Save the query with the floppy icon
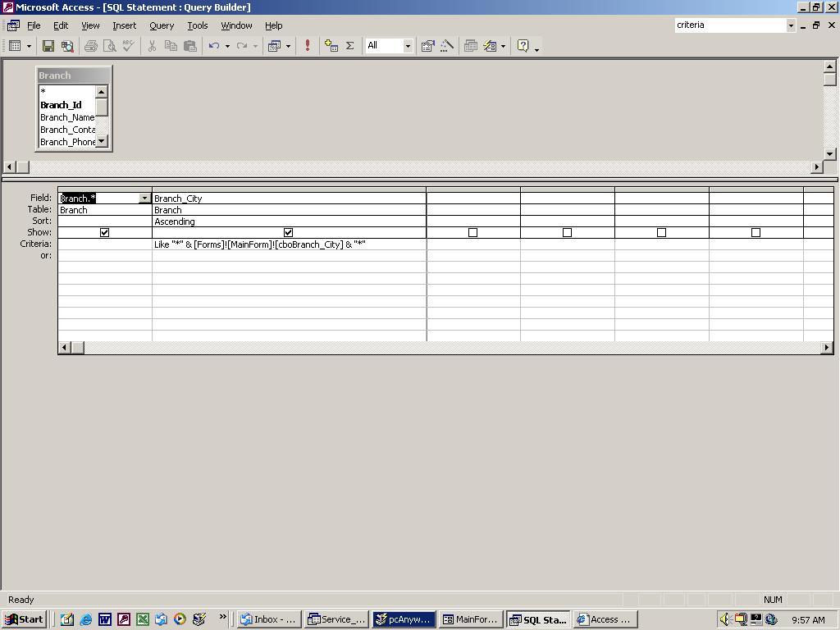The image size is (840, 630). pyautogui.click(x=48, y=46)
